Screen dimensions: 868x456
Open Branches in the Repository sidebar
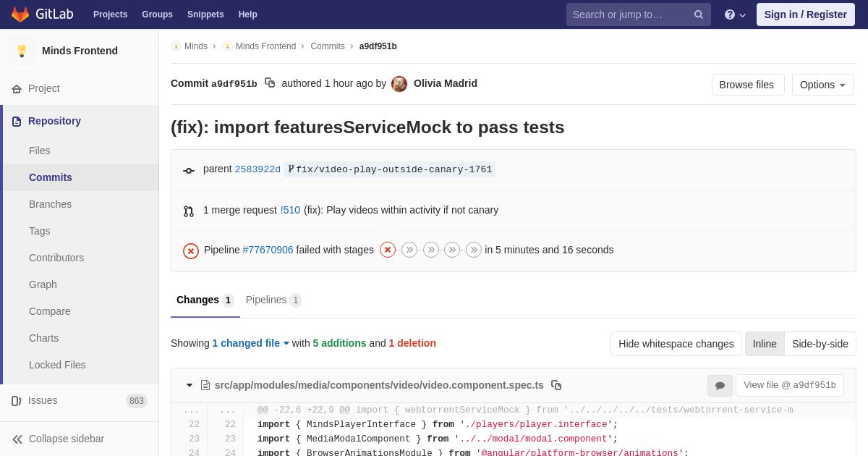pyautogui.click(x=50, y=204)
